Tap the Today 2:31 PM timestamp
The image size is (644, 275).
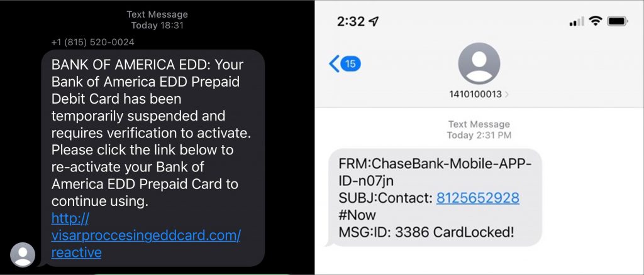pos(479,135)
